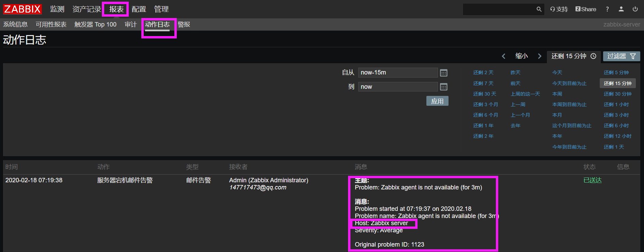The width and height of the screenshot is (644, 252).
Task: Go to 可用性报表 submenu
Action: pyautogui.click(x=51, y=24)
